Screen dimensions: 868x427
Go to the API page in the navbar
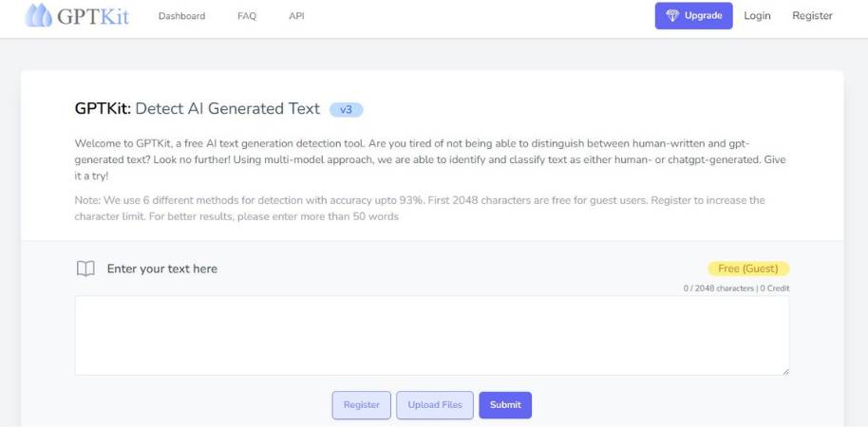pos(296,16)
